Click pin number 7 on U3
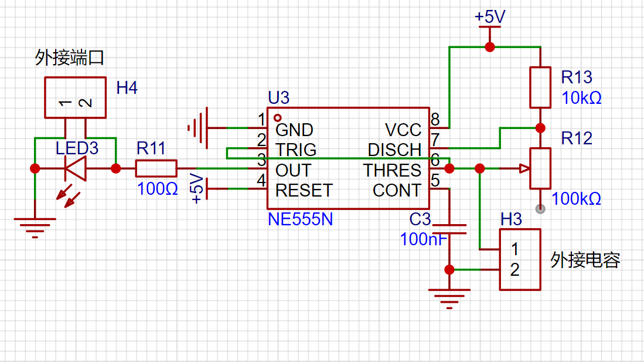 coord(435,140)
